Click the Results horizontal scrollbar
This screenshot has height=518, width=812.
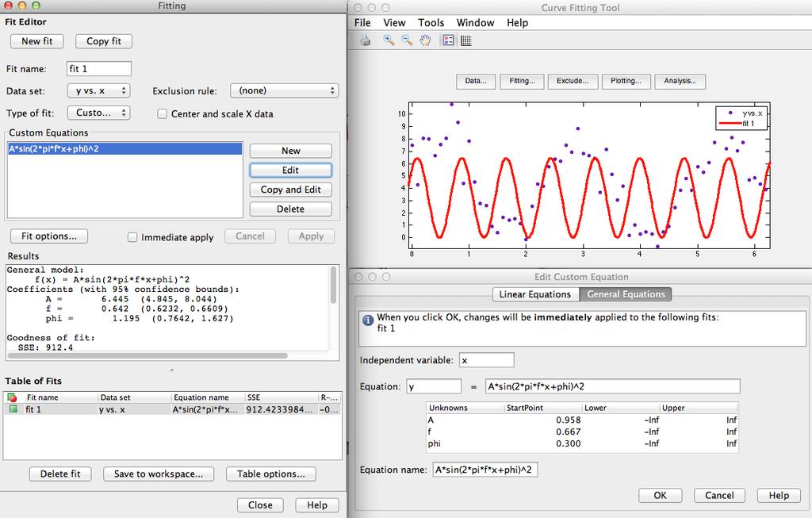[x=147, y=356]
